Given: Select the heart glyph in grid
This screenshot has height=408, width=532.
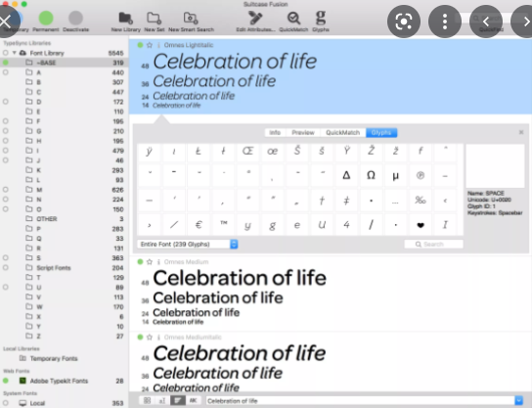Looking at the screenshot, I should click(421, 224).
